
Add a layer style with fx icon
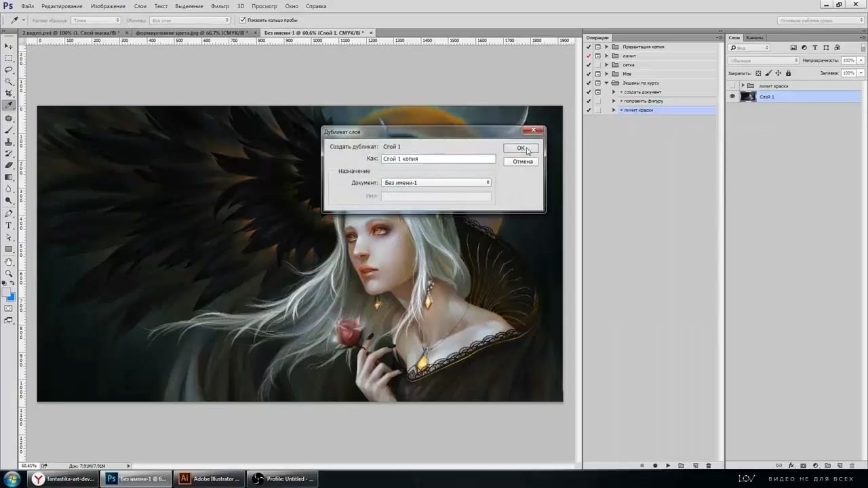791,466
